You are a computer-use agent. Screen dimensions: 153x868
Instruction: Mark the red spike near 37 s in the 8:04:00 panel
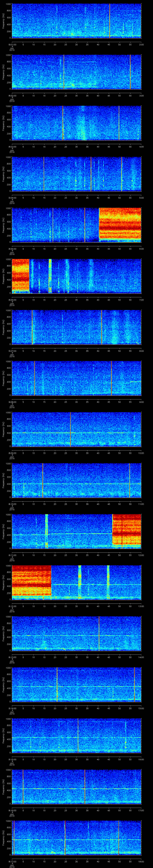pyautogui.click(x=91, y=174)
